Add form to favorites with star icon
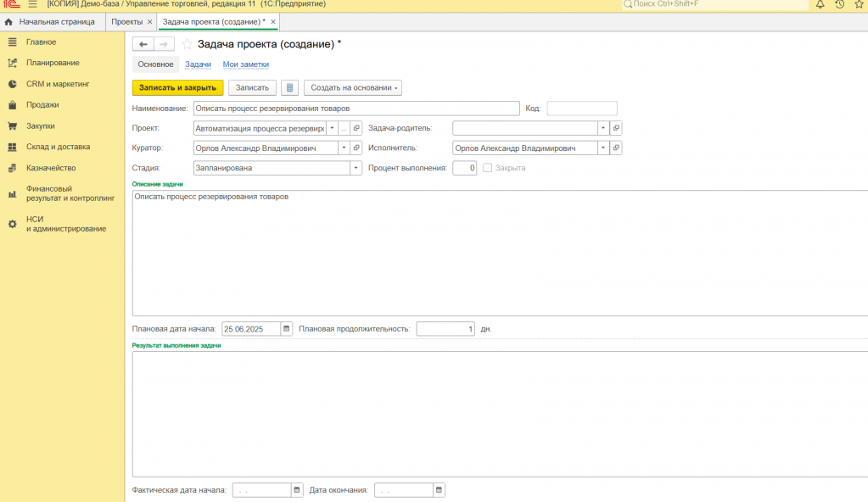The image size is (868, 502). tap(188, 44)
